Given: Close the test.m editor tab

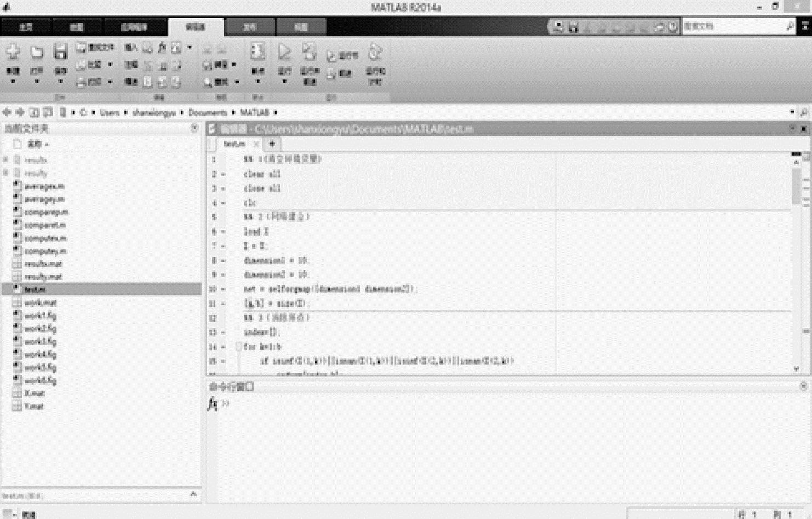Looking at the screenshot, I should [x=256, y=144].
